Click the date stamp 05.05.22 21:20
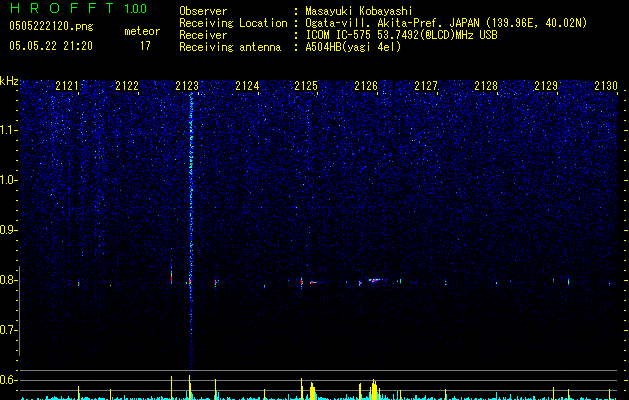The width and height of the screenshot is (629, 400). pyautogui.click(x=51, y=46)
